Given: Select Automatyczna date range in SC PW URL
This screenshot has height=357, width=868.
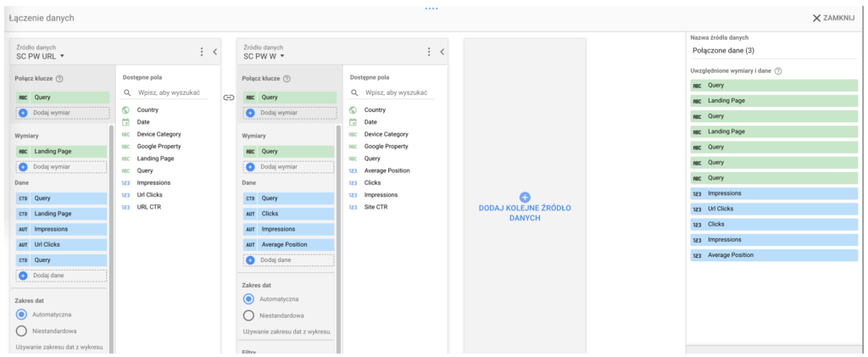Looking at the screenshot, I should tap(22, 315).
